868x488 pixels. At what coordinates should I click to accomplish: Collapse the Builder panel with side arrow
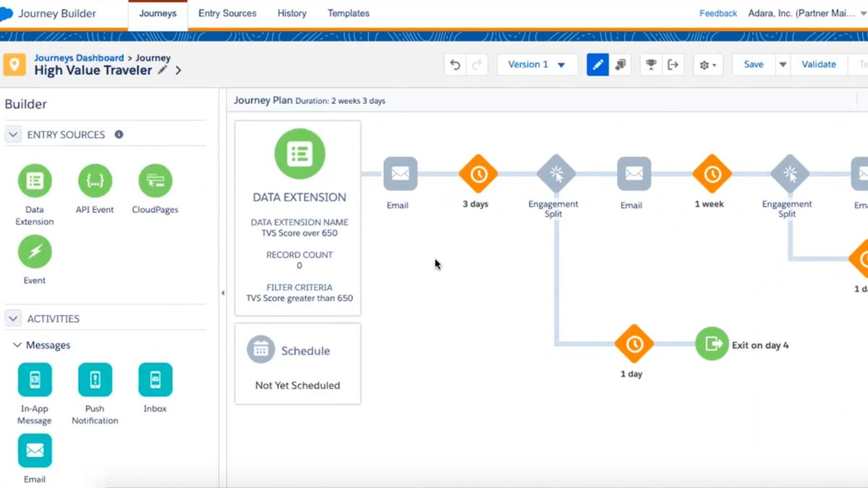coord(223,293)
